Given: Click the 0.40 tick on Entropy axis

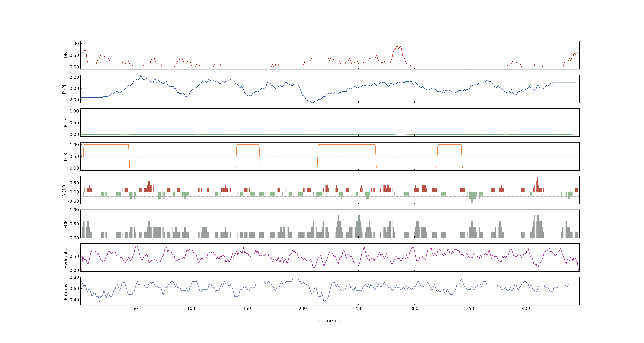Looking at the screenshot, I should click(74, 300).
